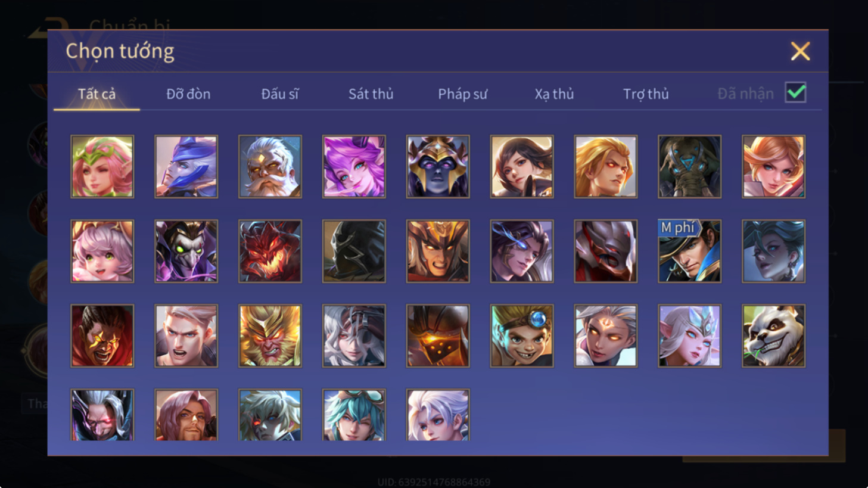
Task: Pick the teal-haired goggles hero portrait
Action: click(x=354, y=415)
